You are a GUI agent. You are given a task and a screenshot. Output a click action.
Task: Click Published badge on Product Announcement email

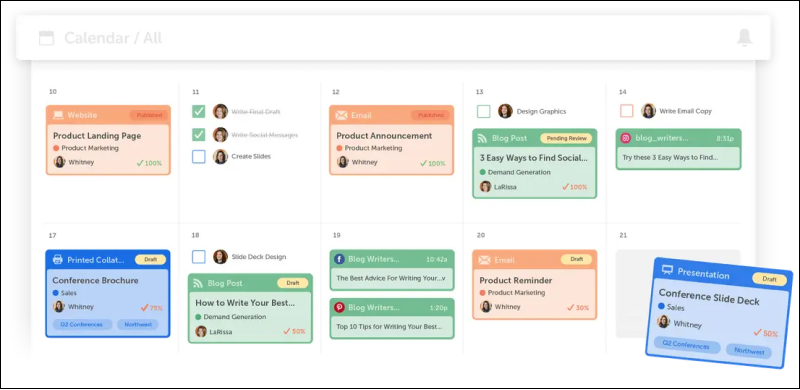[431, 115]
